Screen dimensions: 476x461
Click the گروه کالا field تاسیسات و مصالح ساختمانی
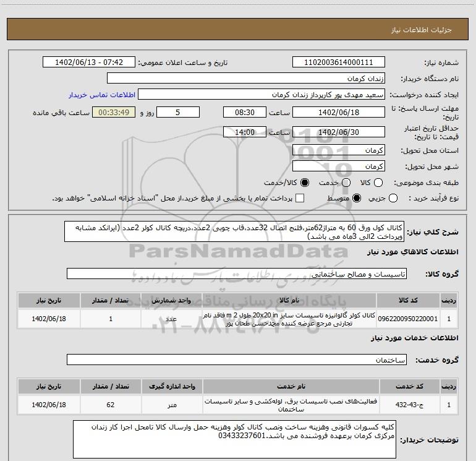pos(237,273)
